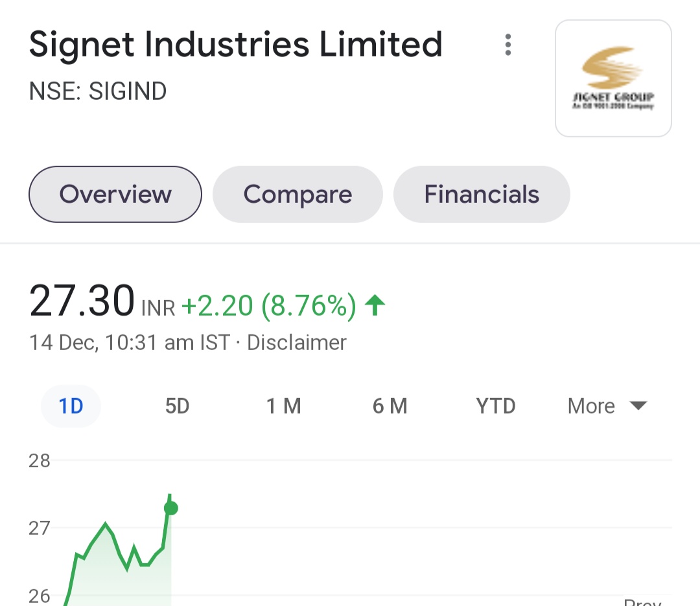Switch chart range to 5D
This screenshot has width=700, height=606.
(177, 406)
